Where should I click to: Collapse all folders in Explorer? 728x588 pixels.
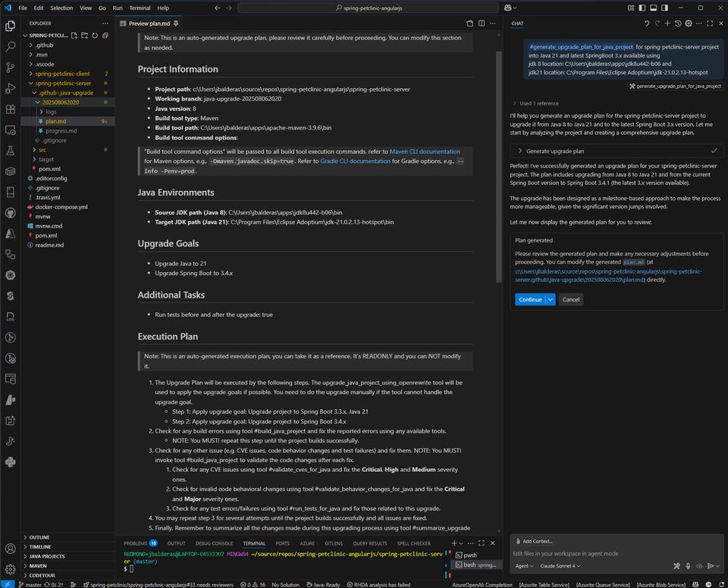click(105, 36)
